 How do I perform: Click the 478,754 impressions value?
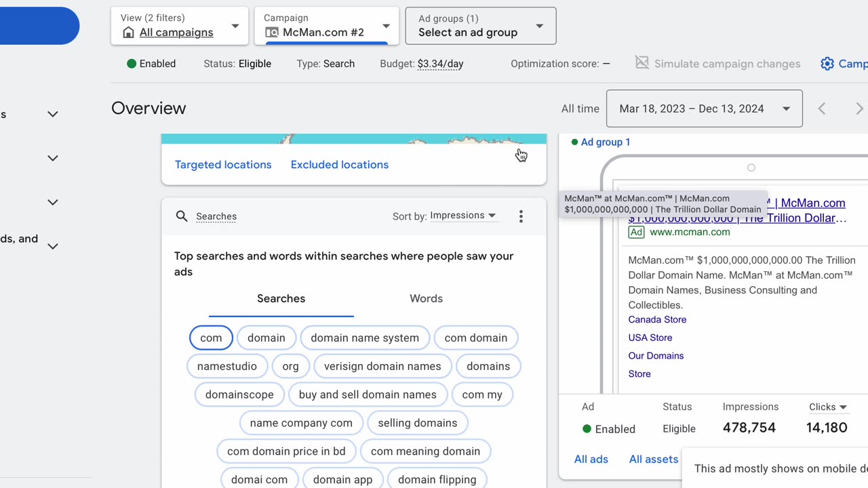[749, 428]
